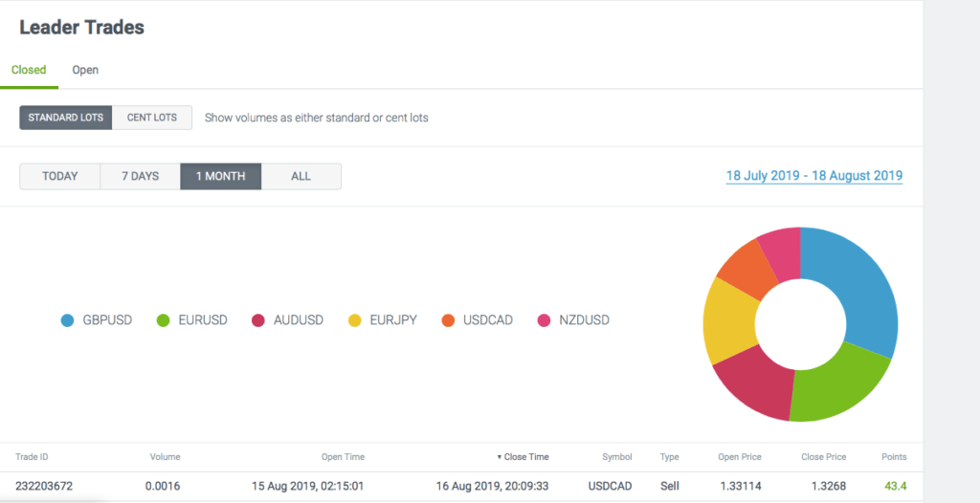Screen dimensions: 980x503
Task: Sort table by Close Time column
Action: coord(523,457)
